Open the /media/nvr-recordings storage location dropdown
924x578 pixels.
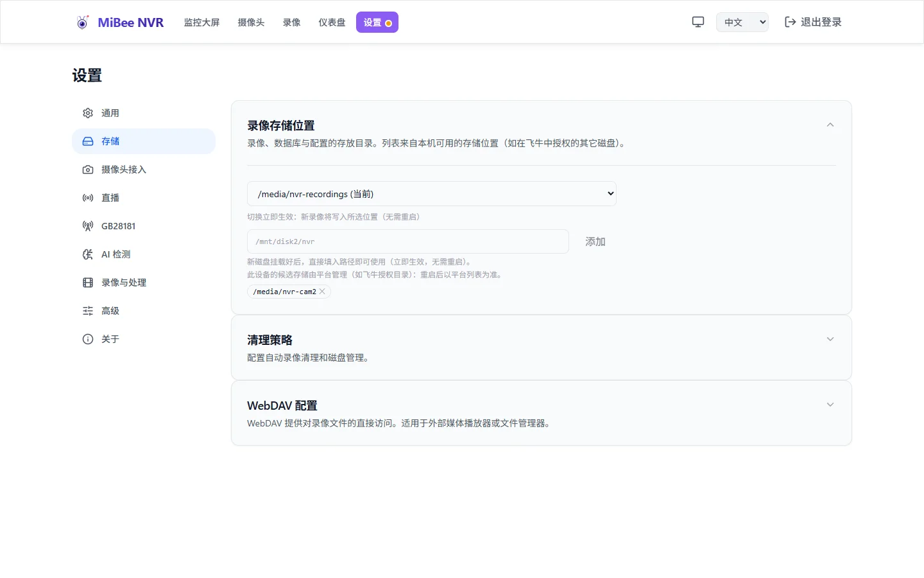(x=432, y=193)
